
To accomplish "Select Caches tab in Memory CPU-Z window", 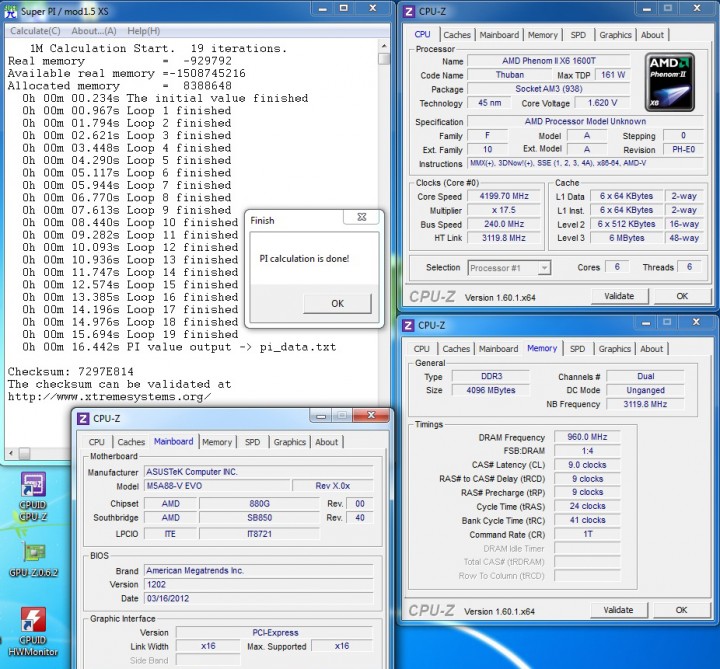I will (x=456, y=349).
